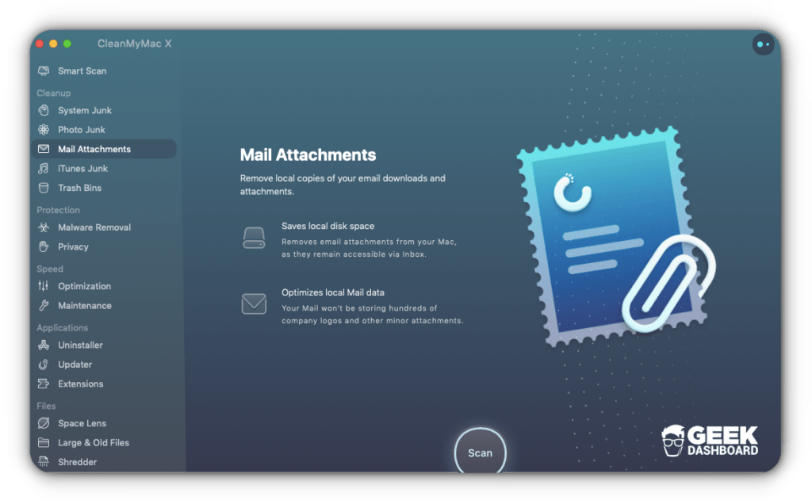The image size is (812, 504).
Task: Click the Shredder icon
Action: [44, 461]
